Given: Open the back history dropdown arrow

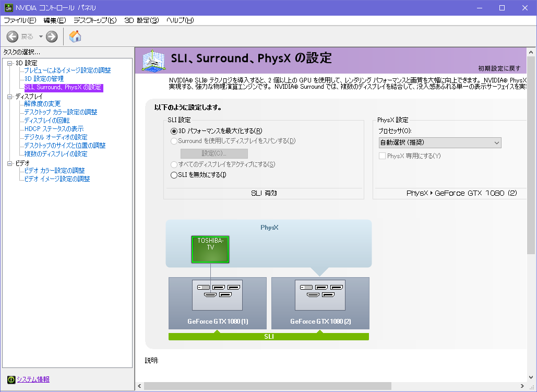Looking at the screenshot, I should click(41, 37).
